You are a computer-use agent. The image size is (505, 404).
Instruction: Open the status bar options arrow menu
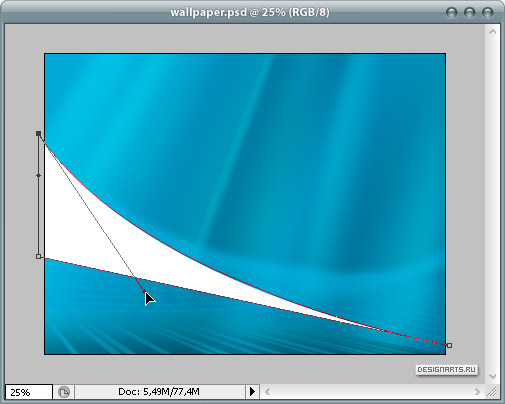point(252,391)
